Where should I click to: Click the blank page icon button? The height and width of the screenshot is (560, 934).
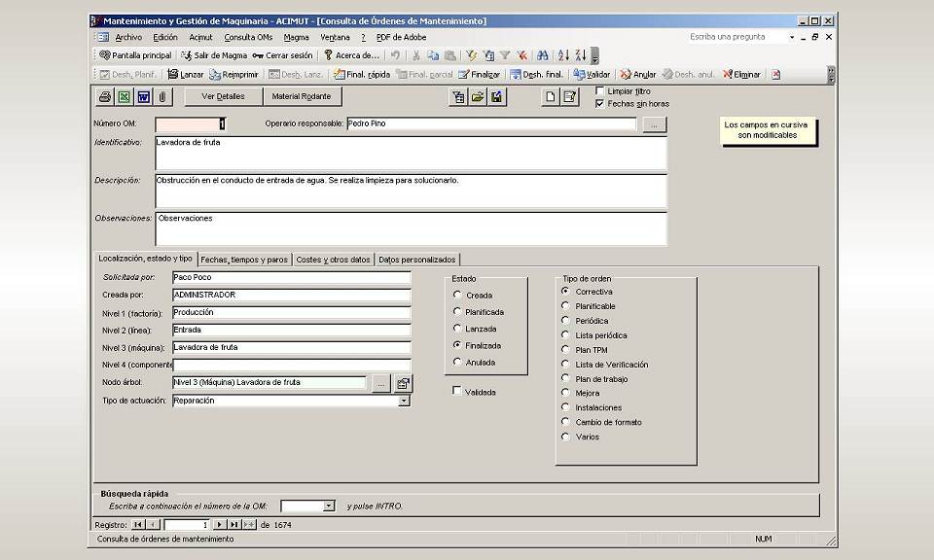pyautogui.click(x=551, y=96)
